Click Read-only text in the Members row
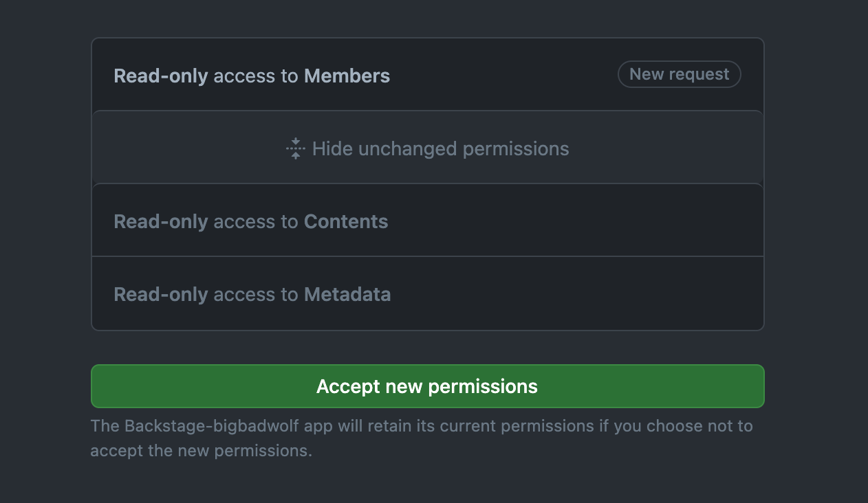Screen dimensions: 868x503 (x=161, y=76)
